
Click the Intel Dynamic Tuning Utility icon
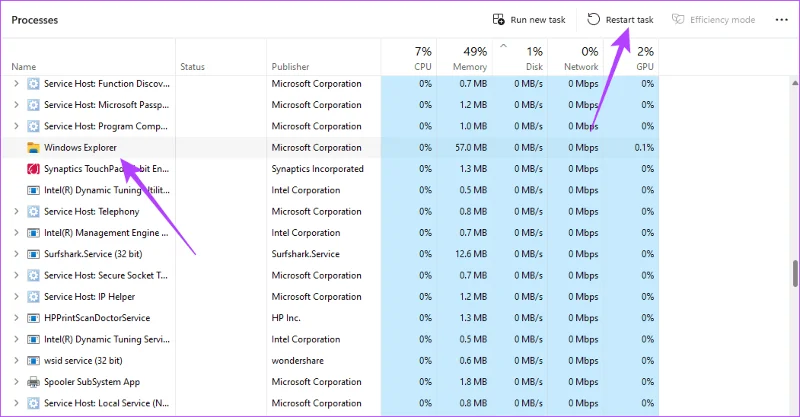click(33, 190)
